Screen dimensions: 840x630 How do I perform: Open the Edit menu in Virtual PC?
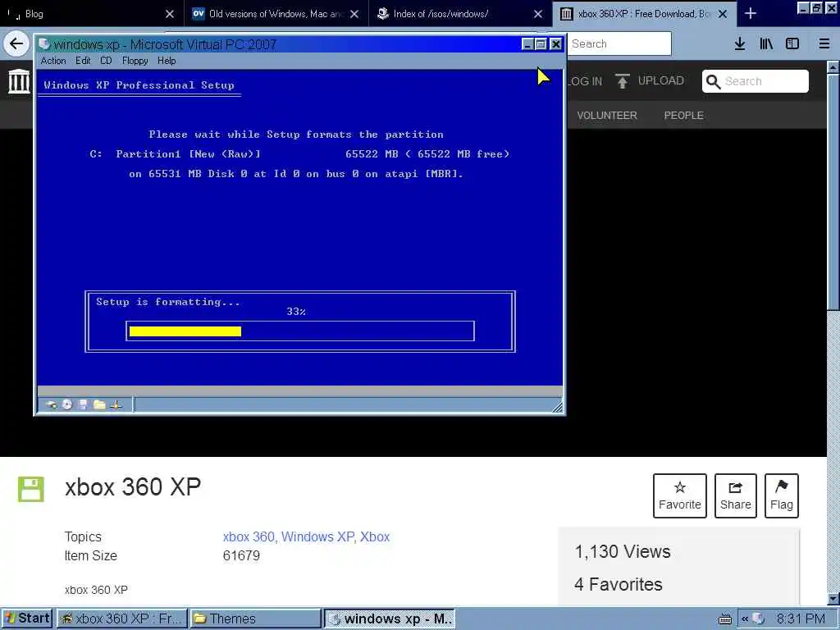click(83, 61)
